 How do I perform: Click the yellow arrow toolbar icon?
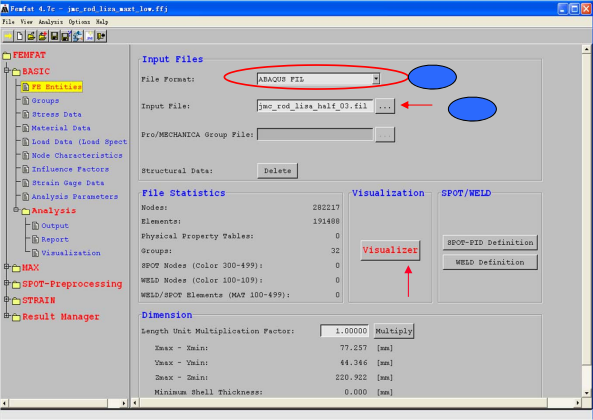[8, 36]
